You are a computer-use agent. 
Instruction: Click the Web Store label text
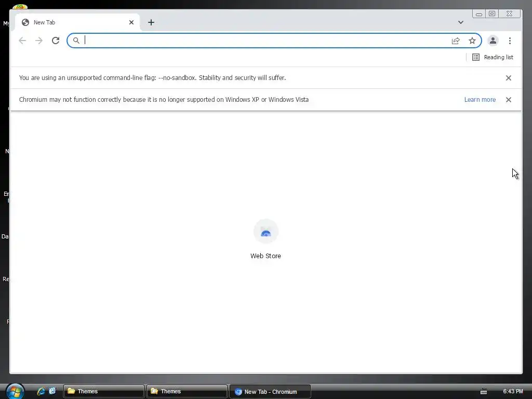click(265, 256)
